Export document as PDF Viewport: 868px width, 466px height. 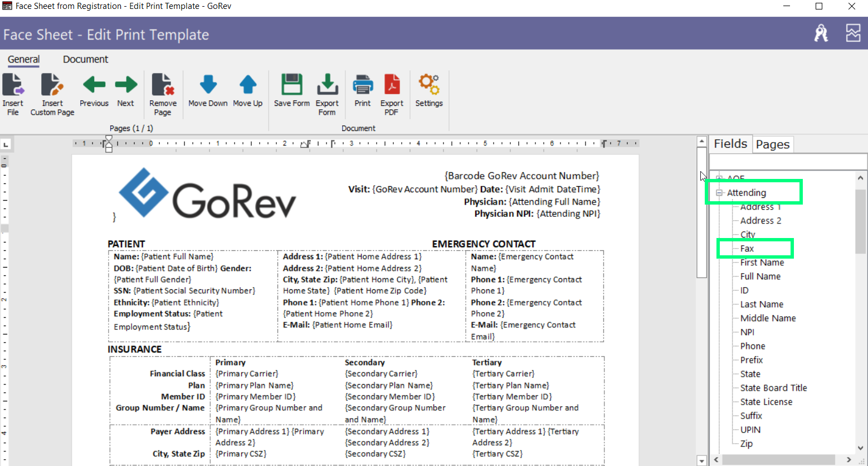click(392, 85)
